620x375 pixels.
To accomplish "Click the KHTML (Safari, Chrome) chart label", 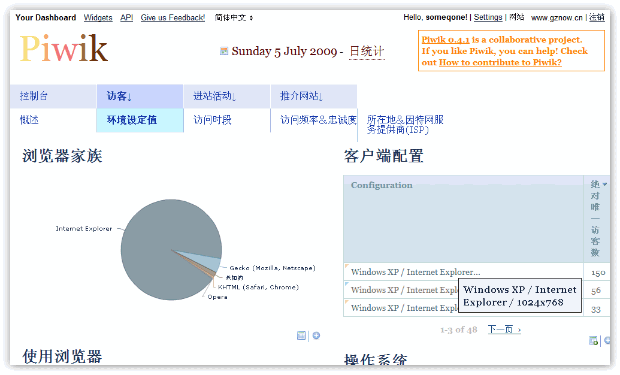I will pyautogui.click(x=258, y=287).
